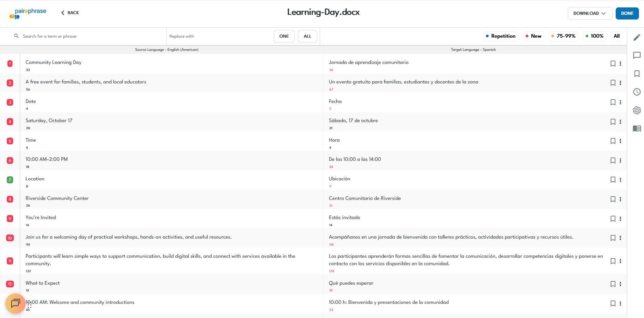Bookmark the 'Fecha' segment

tap(613, 102)
